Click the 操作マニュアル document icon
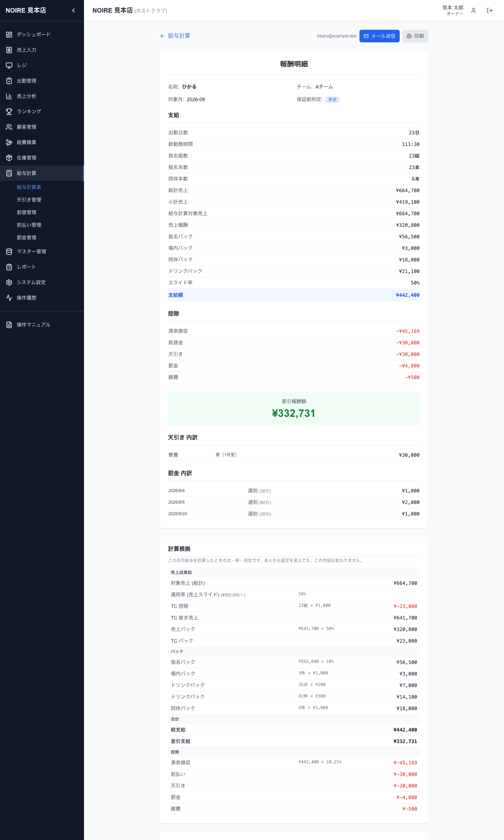The width and height of the screenshot is (504, 840). click(9, 324)
